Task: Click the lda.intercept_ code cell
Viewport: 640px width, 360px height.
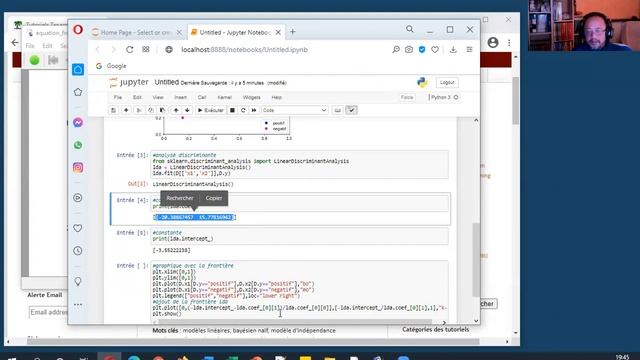Action: [x=300, y=236]
